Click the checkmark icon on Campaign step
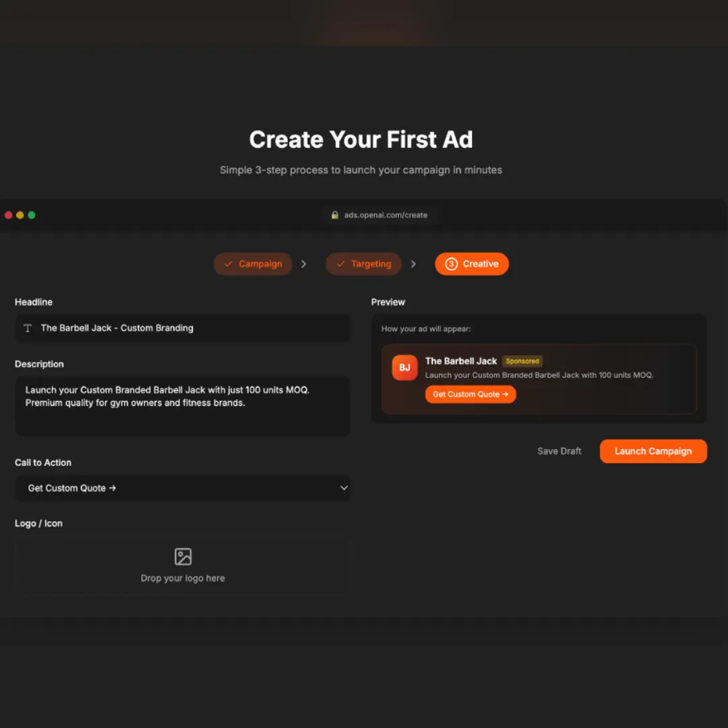 (x=229, y=264)
